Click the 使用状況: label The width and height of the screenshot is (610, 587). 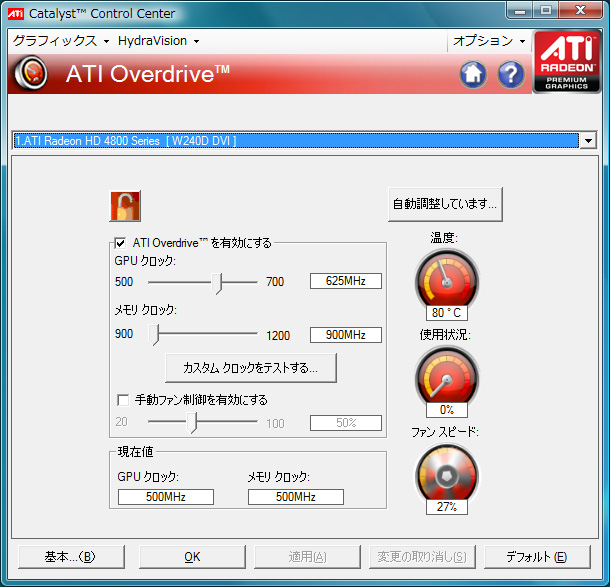click(x=445, y=335)
